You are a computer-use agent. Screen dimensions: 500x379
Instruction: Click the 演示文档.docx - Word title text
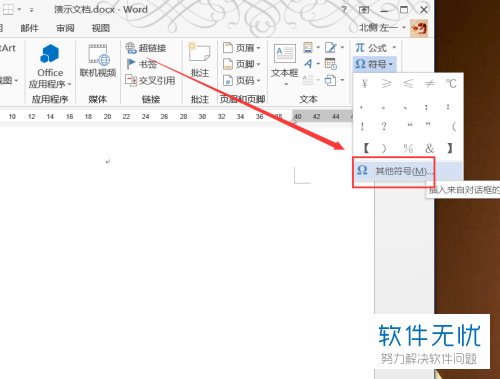(x=101, y=9)
